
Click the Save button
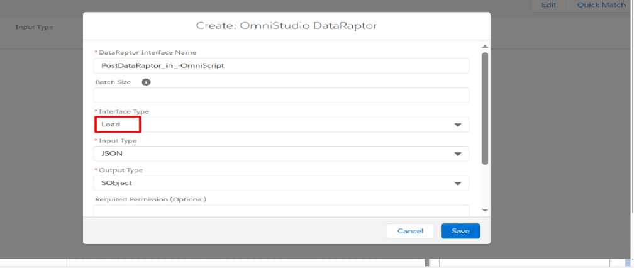point(460,231)
